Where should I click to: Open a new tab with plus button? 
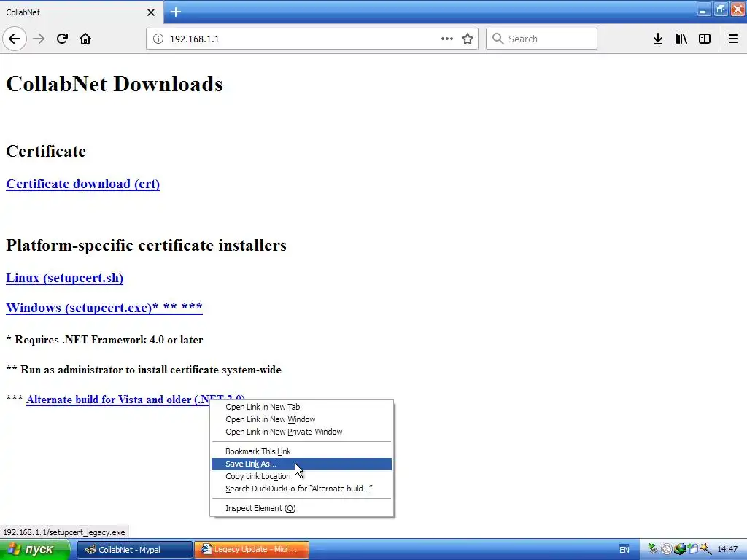click(176, 12)
